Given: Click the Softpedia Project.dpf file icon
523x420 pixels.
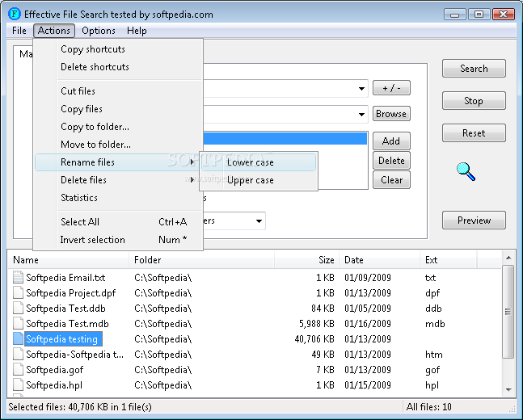Looking at the screenshot, I should (18, 292).
